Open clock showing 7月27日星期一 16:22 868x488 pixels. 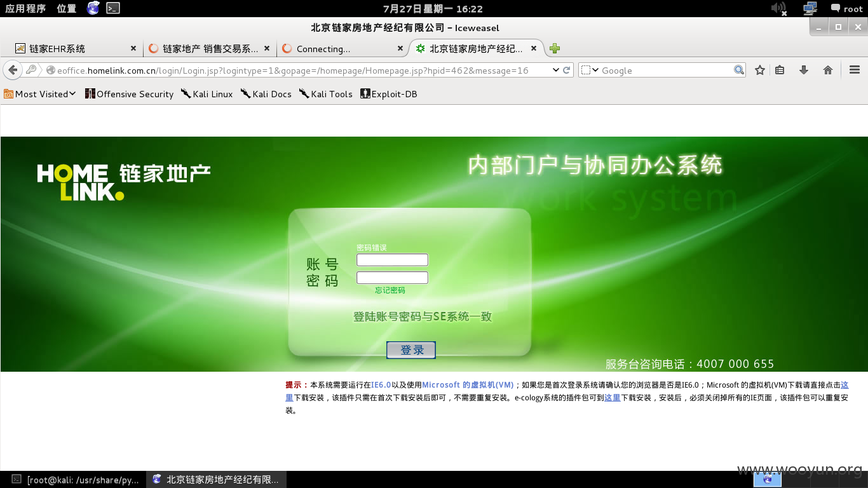point(433,8)
